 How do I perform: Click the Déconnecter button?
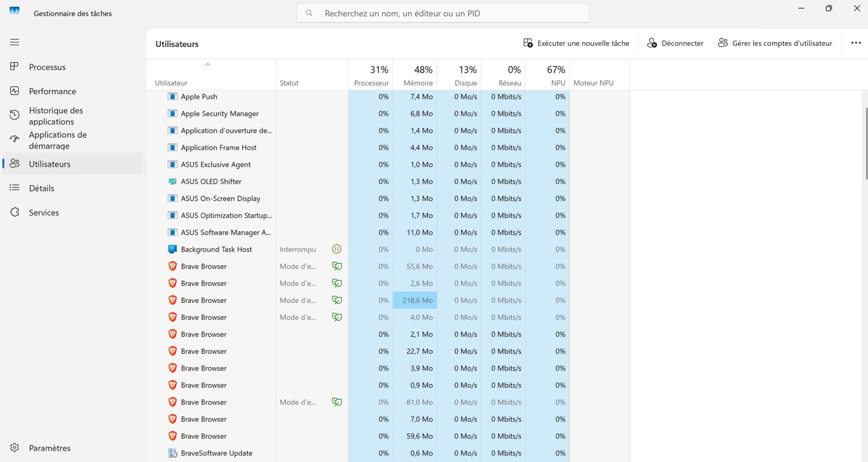pyautogui.click(x=675, y=43)
